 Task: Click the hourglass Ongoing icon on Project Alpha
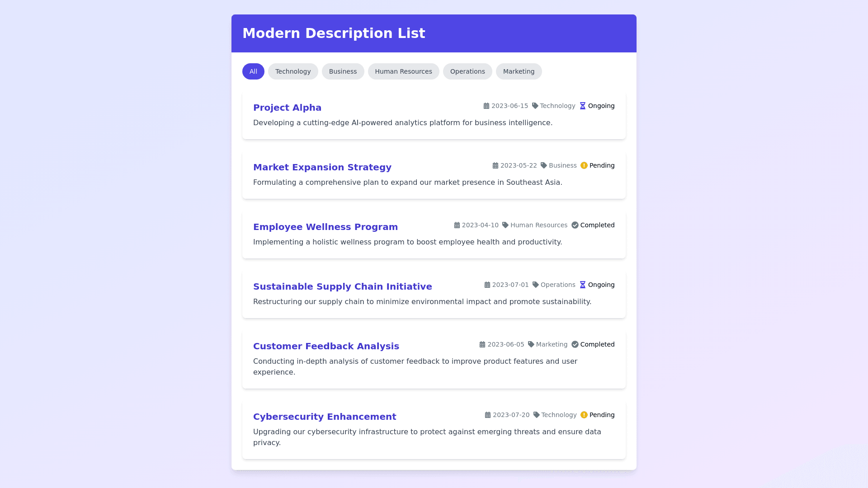[x=583, y=106]
